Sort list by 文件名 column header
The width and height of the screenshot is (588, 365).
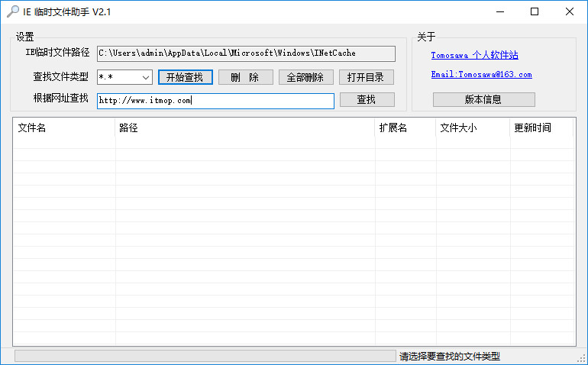(63, 128)
